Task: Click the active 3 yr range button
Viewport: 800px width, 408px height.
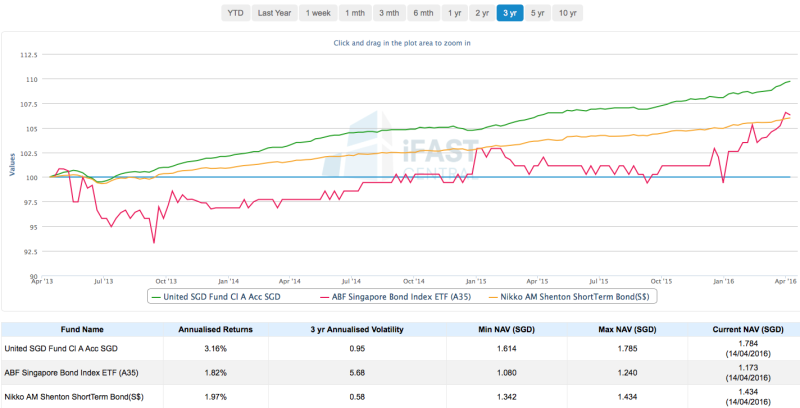Action: [x=510, y=13]
